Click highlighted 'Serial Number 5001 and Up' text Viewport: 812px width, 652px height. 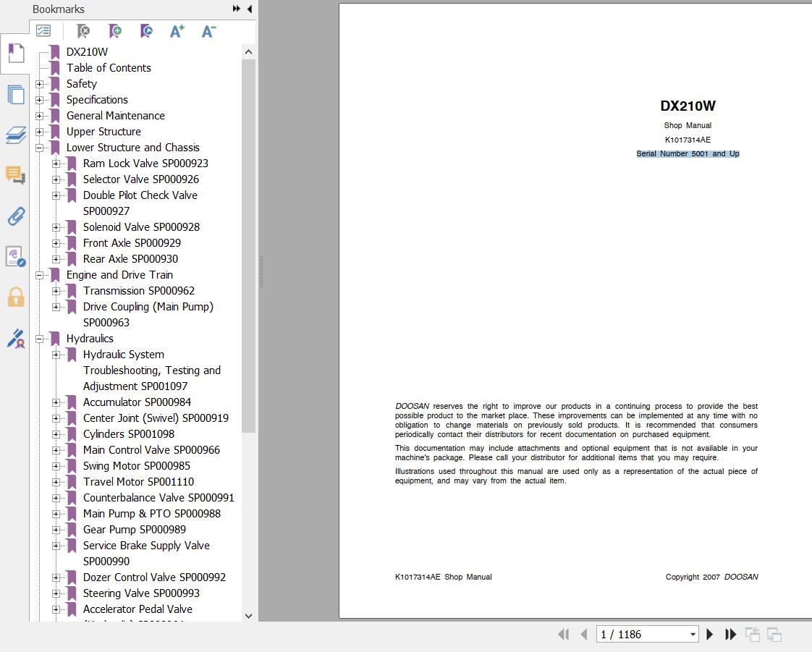click(688, 154)
